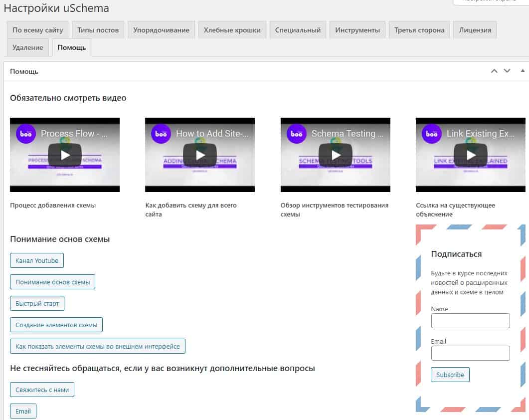529x420 pixels.
Task: Open the Канал Youtube link button
Action: tap(37, 260)
